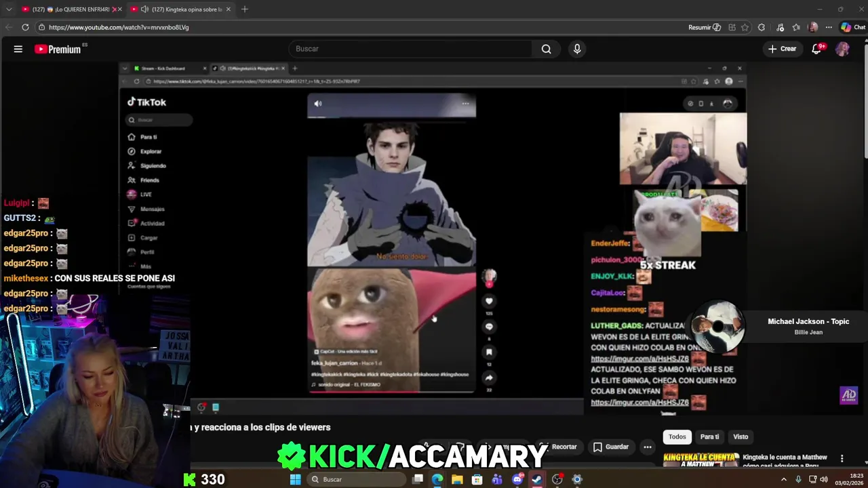This screenshot has height=488, width=868.
Task: Open File Explorer from the taskbar
Action: pyautogui.click(x=457, y=479)
